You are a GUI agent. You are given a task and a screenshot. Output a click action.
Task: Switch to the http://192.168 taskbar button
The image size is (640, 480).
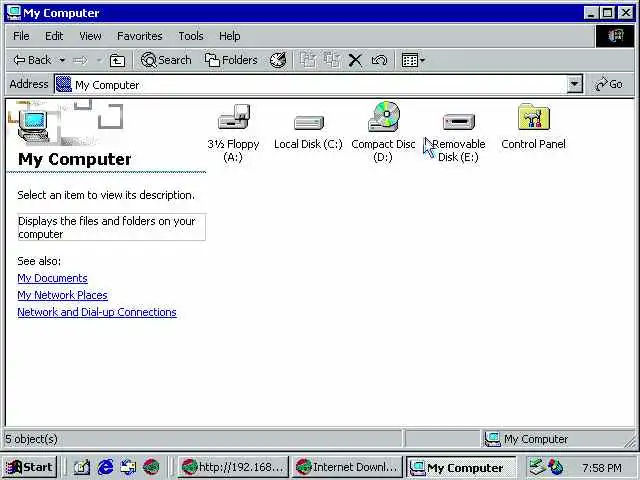point(233,467)
